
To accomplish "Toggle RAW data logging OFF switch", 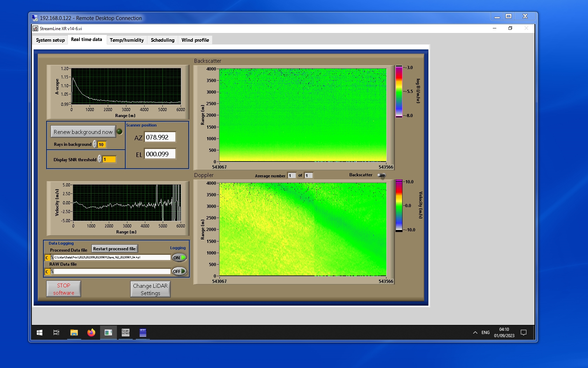I will point(179,271).
